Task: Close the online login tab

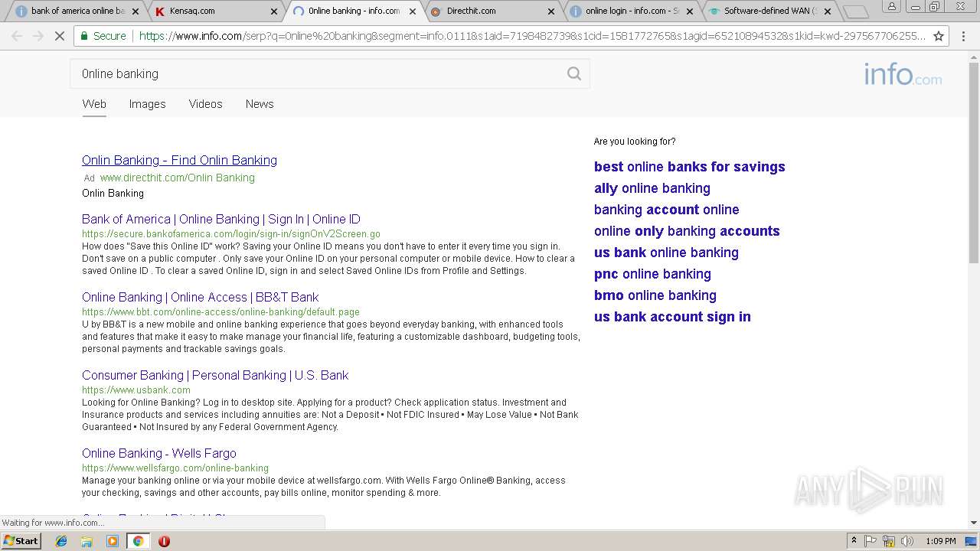Action: coord(689,11)
